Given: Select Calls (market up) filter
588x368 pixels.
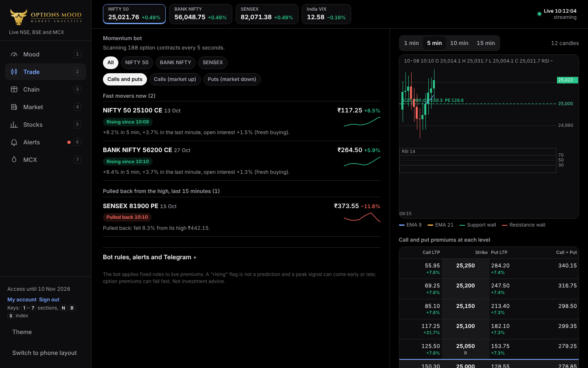Looking at the screenshot, I should click(x=175, y=79).
